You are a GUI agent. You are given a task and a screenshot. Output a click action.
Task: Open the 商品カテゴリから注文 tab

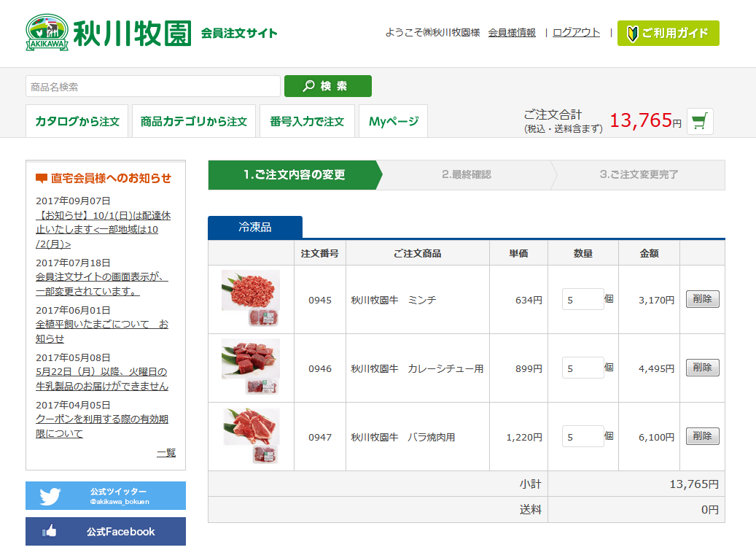pyautogui.click(x=194, y=121)
